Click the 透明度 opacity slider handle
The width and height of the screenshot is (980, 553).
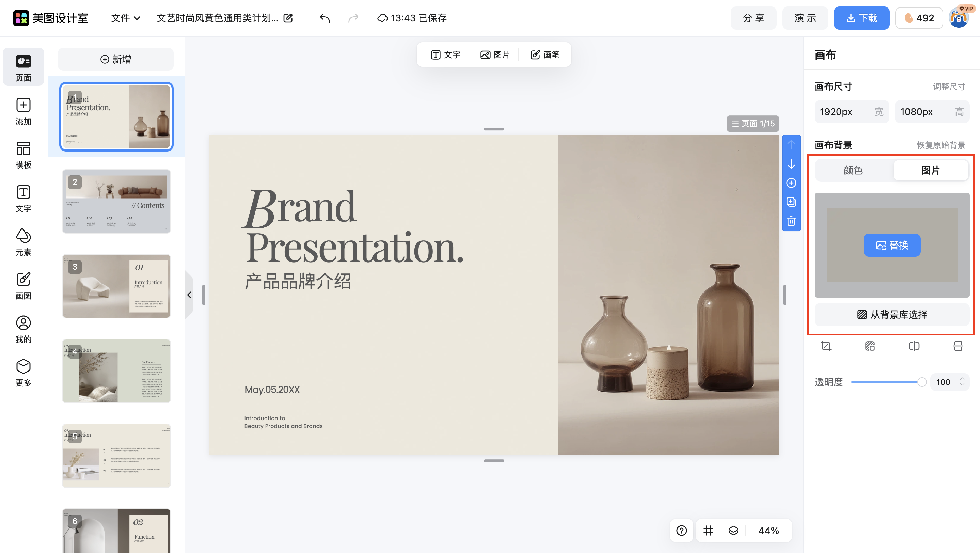click(x=921, y=382)
